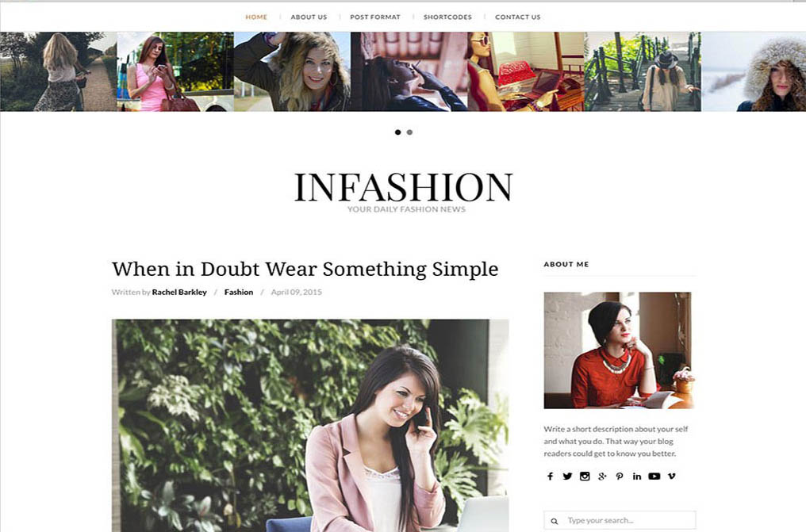Open the Facebook social icon

[x=550, y=476]
